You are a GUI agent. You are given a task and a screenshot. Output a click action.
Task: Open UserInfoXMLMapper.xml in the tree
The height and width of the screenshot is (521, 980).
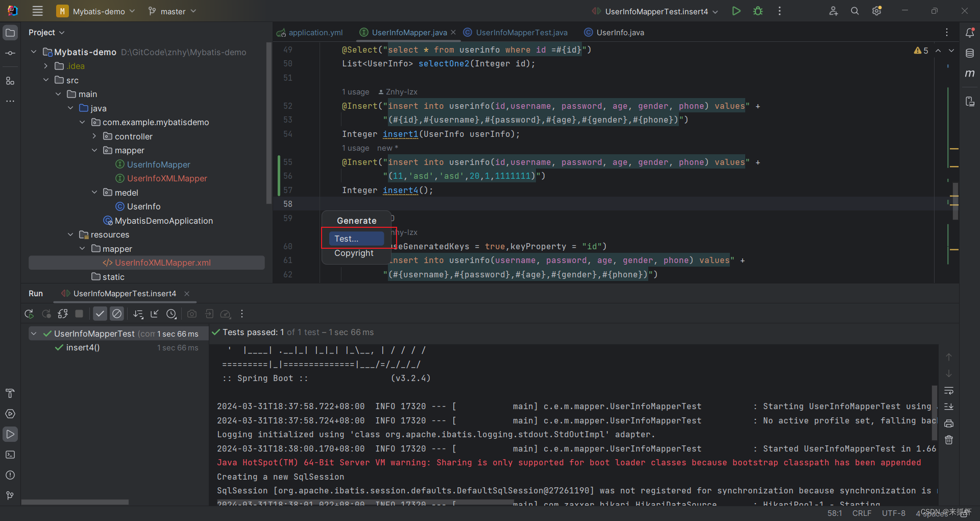pos(156,263)
